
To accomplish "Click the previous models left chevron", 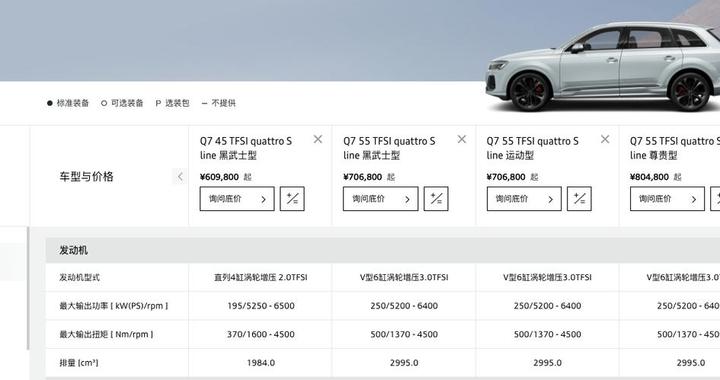I will [x=180, y=176].
